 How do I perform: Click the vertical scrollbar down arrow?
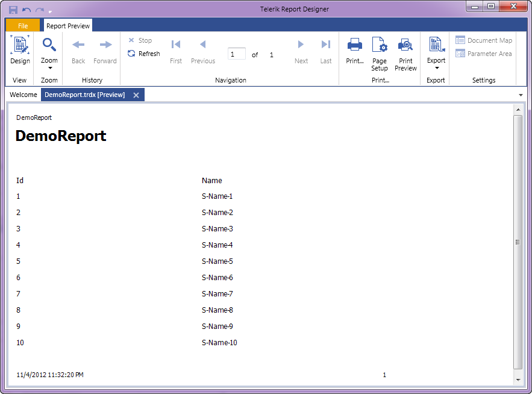[x=518, y=380]
